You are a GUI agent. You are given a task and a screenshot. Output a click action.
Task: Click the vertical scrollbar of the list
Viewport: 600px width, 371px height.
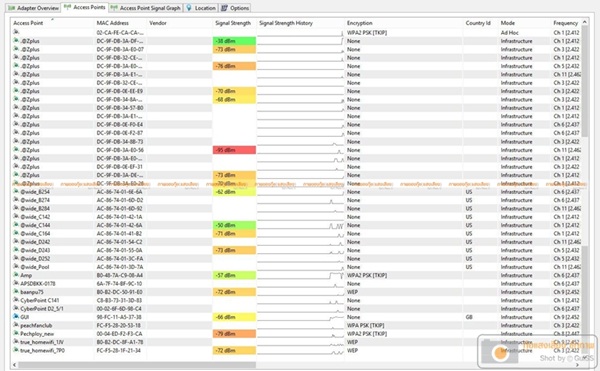584,191
